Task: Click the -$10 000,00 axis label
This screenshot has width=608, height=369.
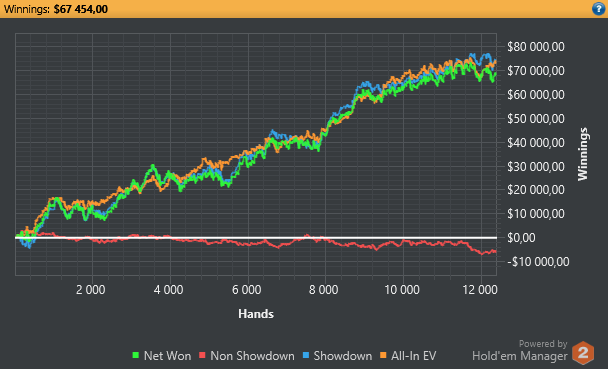Action: [x=538, y=262]
